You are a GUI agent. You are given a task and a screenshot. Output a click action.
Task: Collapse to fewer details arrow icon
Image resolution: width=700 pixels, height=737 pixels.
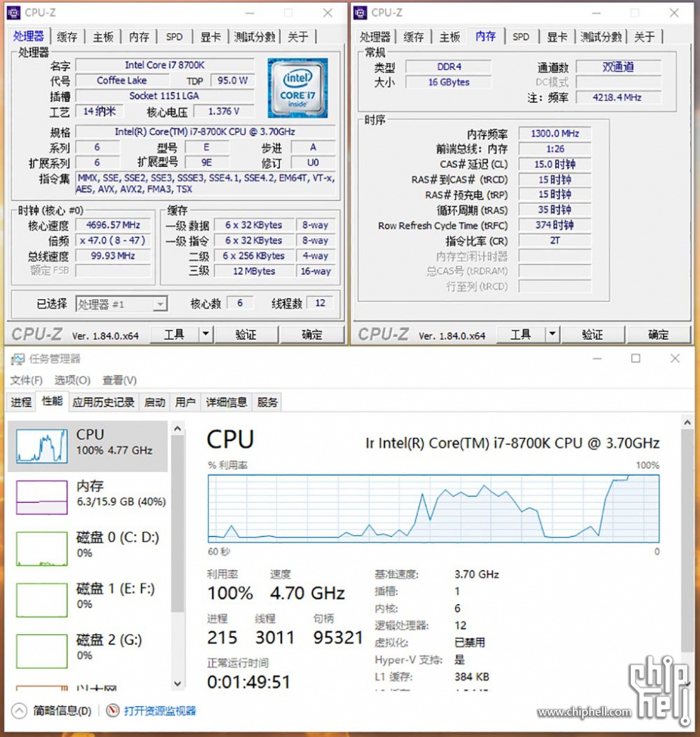[19, 711]
